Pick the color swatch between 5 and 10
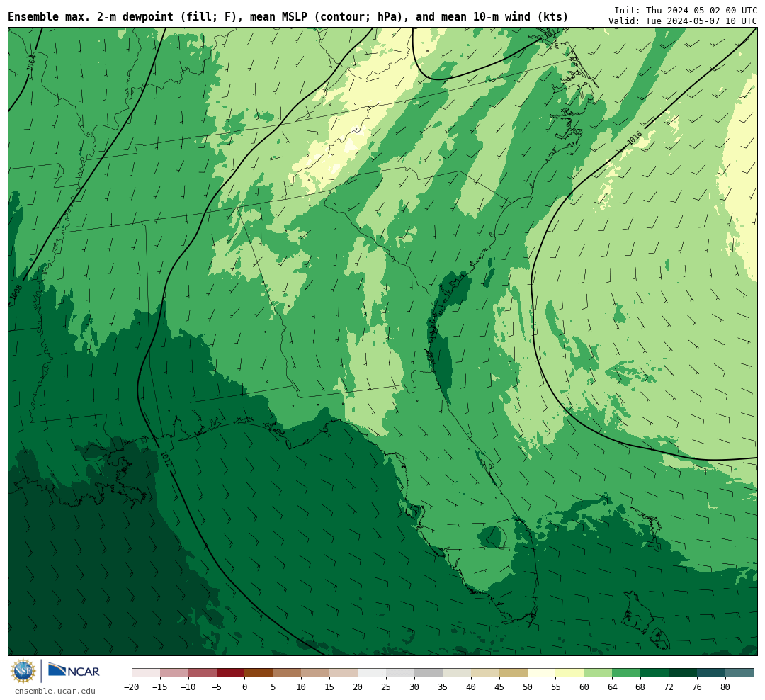765x700 pixels. click(x=288, y=673)
